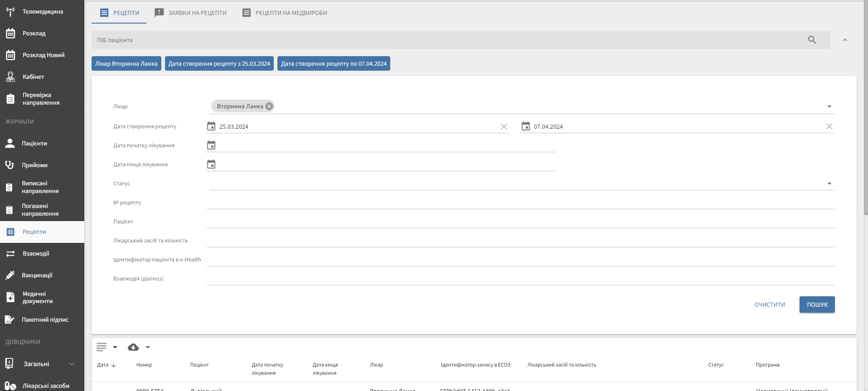Image resolution: width=868 pixels, height=391 pixels.
Task: Click the № рецепту input field
Action: tap(520, 203)
